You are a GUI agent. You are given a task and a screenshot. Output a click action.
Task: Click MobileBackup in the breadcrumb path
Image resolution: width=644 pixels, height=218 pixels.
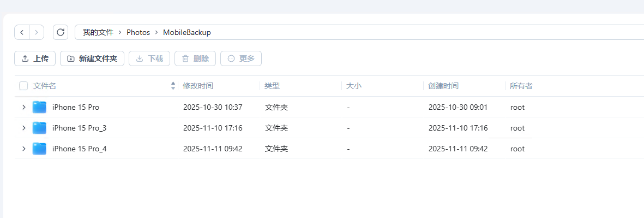coord(187,32)
